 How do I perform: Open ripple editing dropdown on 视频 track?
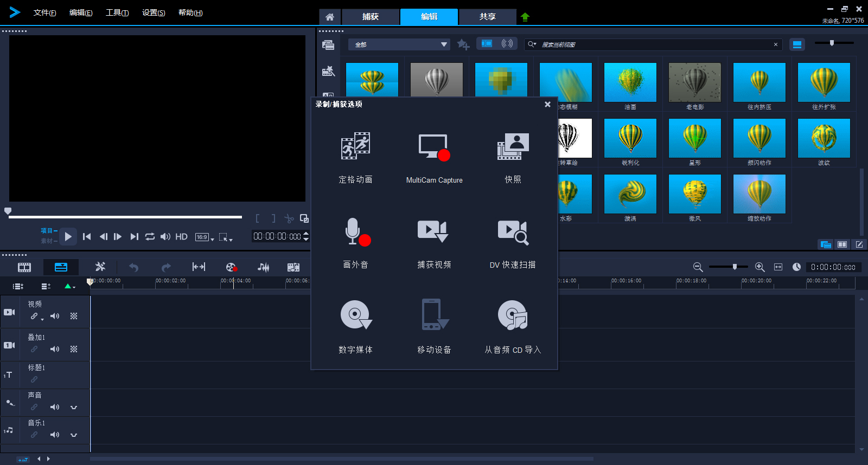[x=42, y=319]
